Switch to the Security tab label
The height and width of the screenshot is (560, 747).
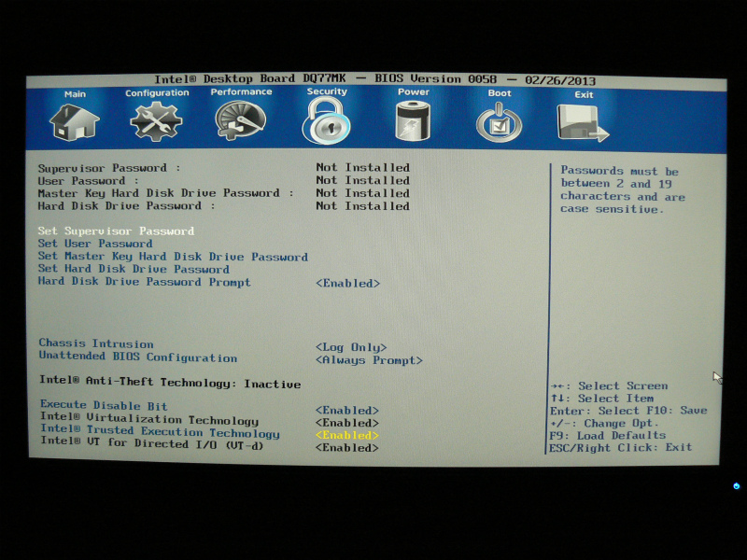click(x=327, y=91)
